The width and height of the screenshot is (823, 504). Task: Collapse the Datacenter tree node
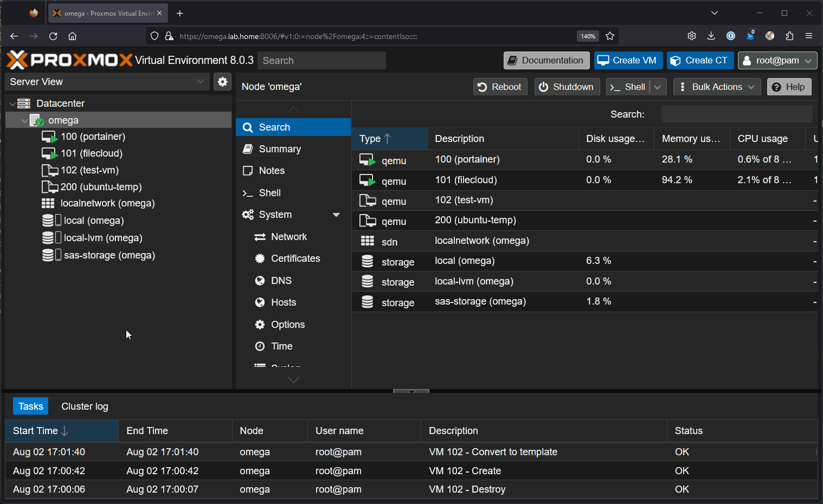12,104
